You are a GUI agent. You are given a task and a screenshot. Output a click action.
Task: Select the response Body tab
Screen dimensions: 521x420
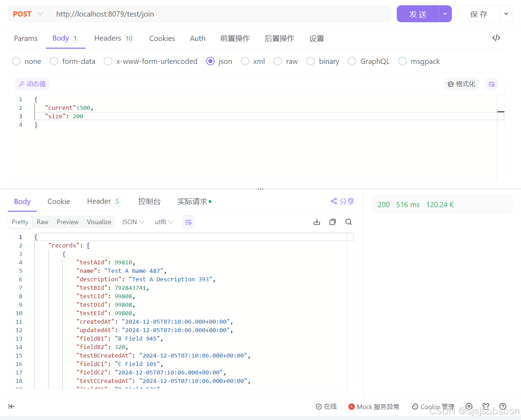tap(22, 201)
